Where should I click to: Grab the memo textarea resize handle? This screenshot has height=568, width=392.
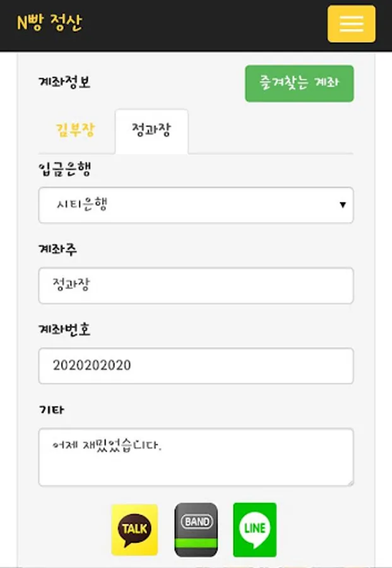click(350, 483)
